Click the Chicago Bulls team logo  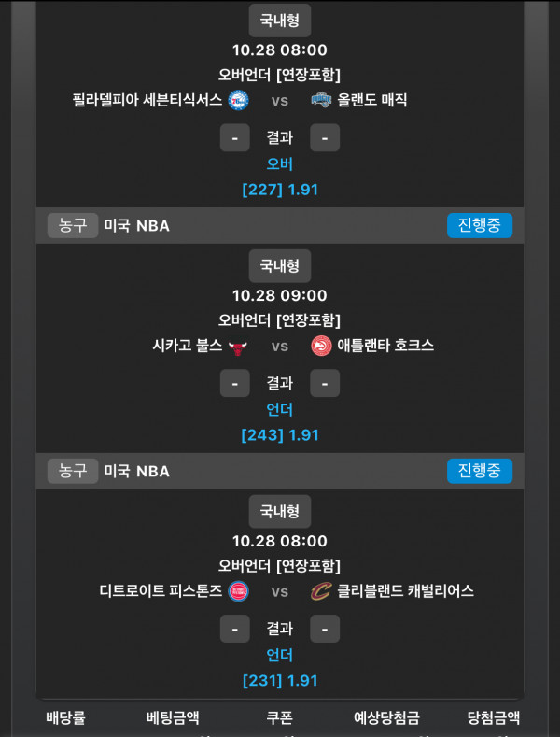coord(238,346)
